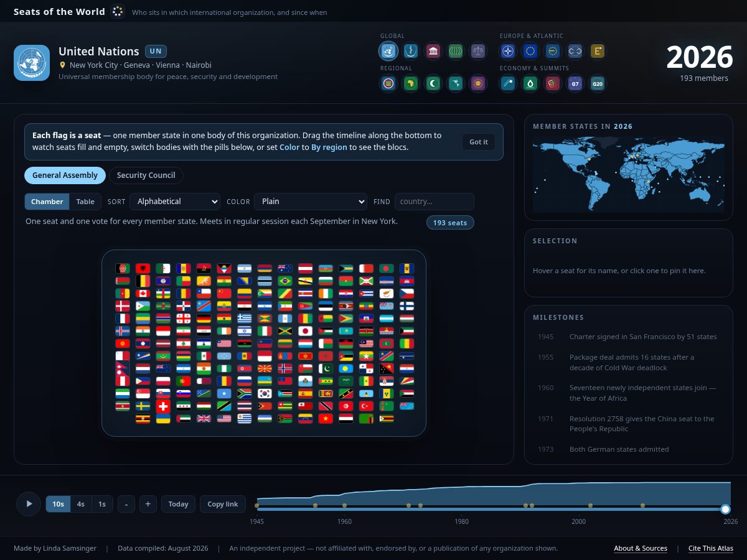Open the scales of justice organization icon
747x560 pixels.
pos(478,50)
